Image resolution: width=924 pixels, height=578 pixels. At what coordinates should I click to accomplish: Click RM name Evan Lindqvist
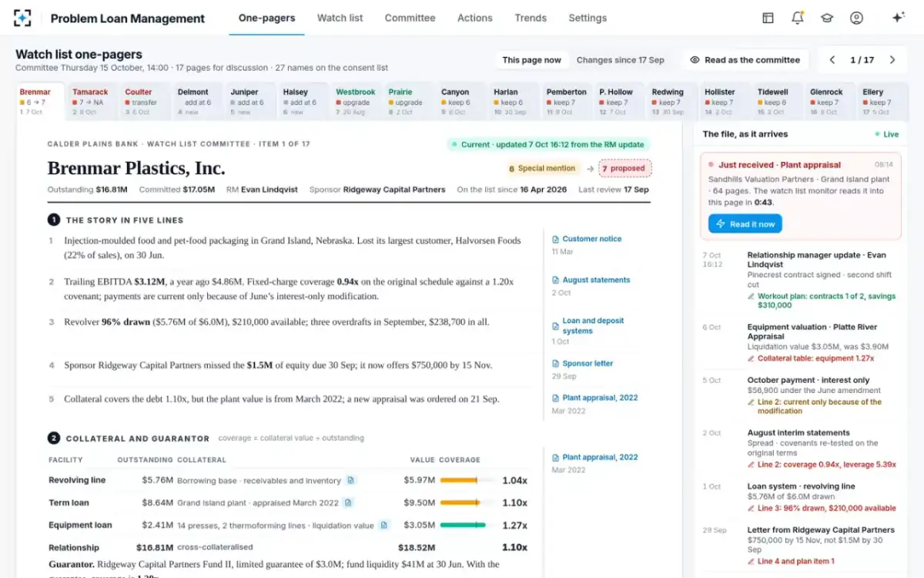click(270, 190)
